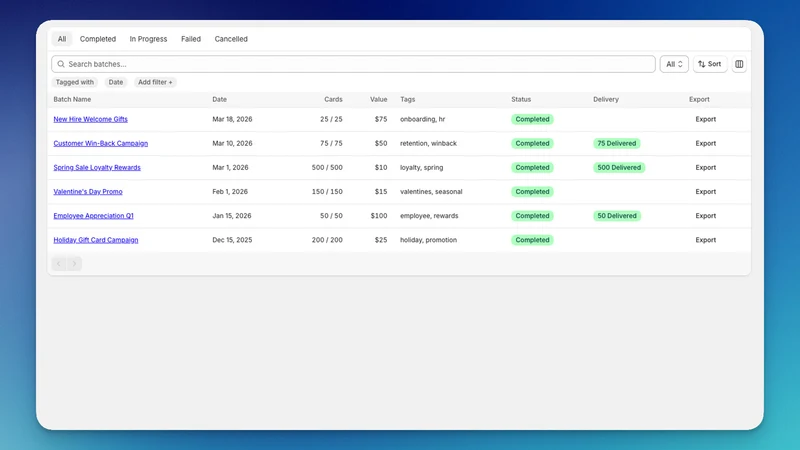Open the Tagged with filter
Viewport: 800px width, 450px height.
pyautogui.click(x=74, y=82)
